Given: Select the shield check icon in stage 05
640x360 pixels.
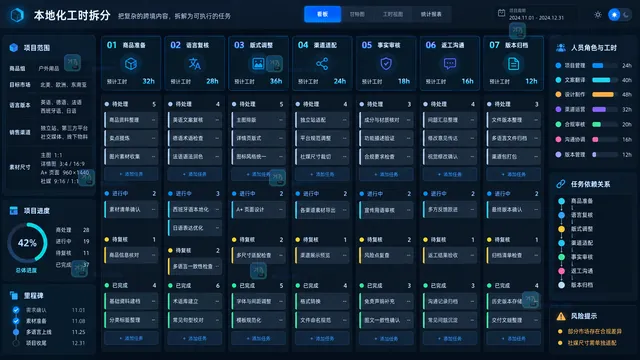Looking at the screenshot, I should [x=386, y=64].
